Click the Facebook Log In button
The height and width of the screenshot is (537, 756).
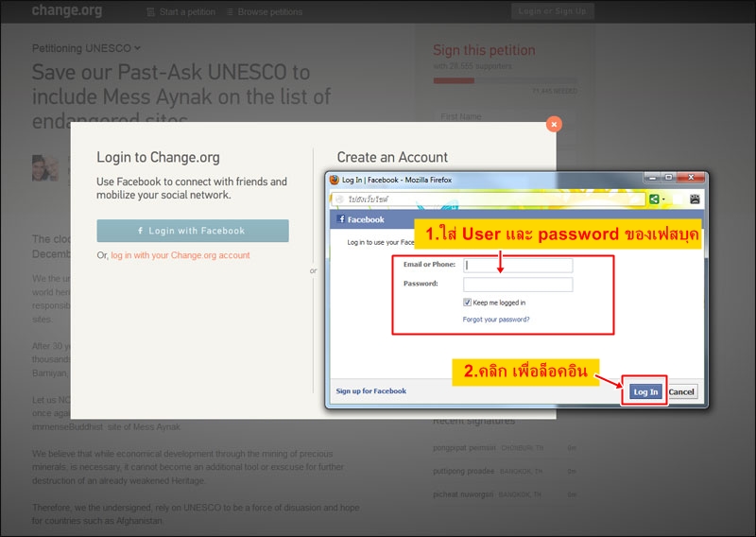point(645,391)
